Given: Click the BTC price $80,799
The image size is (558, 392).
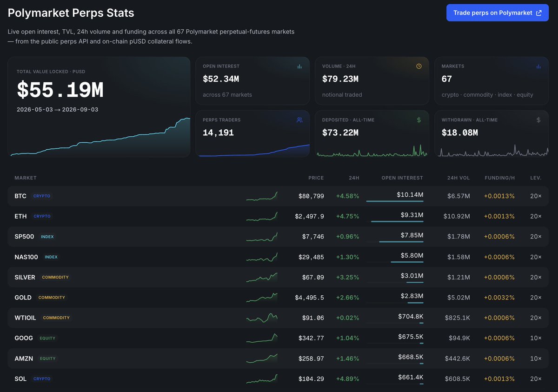Looking at the screenshot, I should (311, 196).
